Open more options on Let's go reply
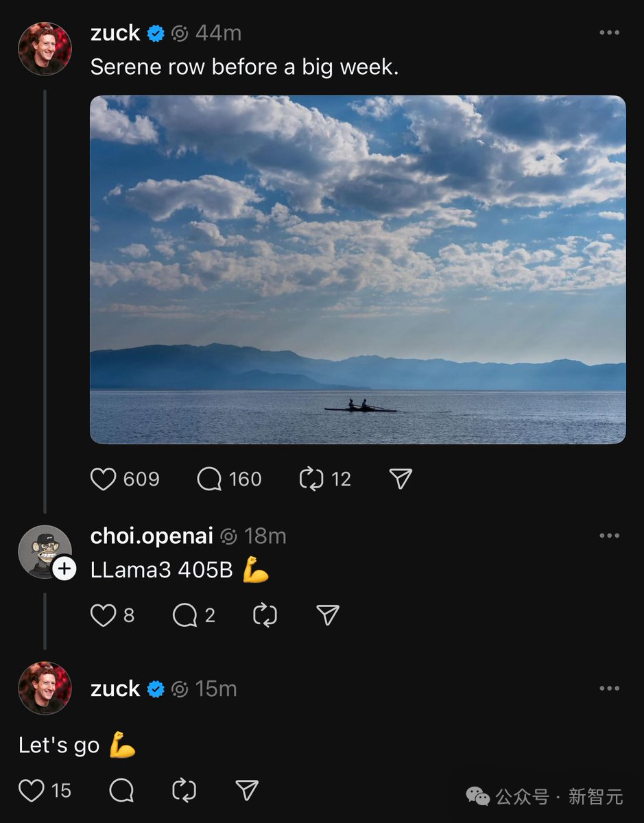Image resolution: width=644 pixels, height=823 pixels. click(609, 689)
